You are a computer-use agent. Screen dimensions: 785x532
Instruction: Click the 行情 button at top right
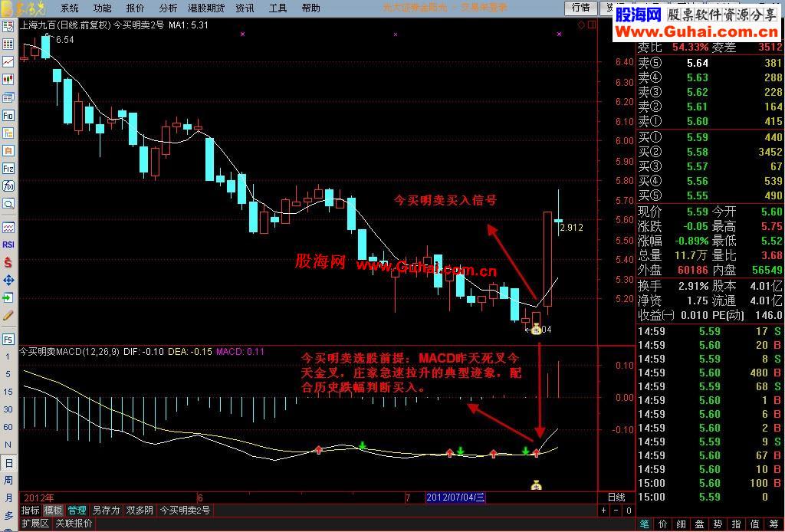tap(581, 8)
